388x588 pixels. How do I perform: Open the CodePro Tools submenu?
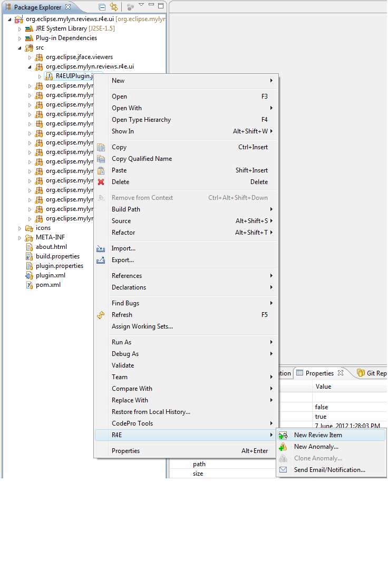click(186, 423)
